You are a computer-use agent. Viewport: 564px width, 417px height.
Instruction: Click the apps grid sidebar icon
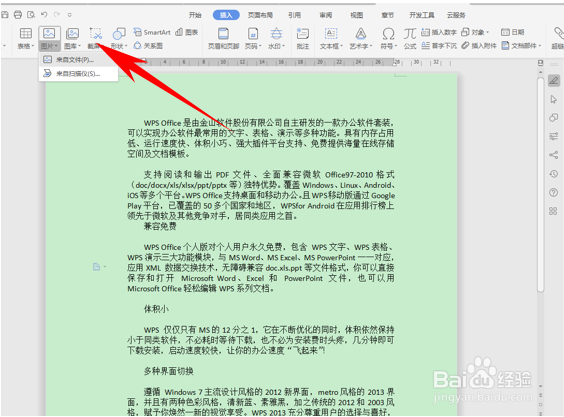pyautogui.click(x=553, y=211)
